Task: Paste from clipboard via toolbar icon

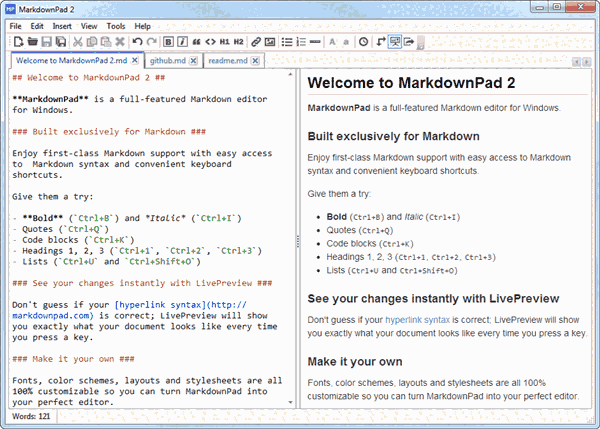Action: tap(106, 41)
